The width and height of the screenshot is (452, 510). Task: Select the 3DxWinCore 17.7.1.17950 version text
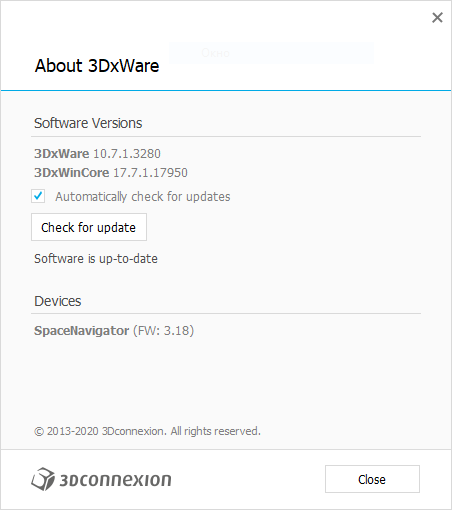point(111,173)
